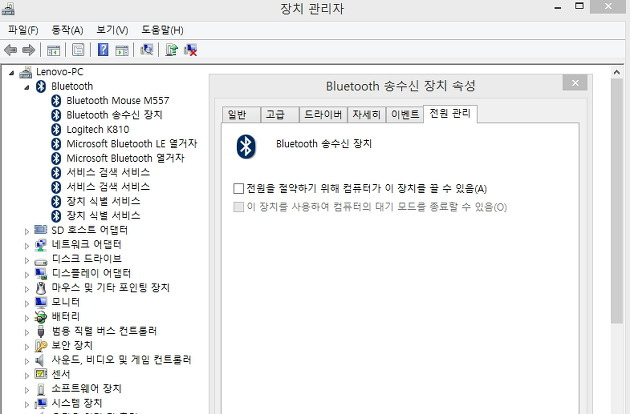
Task: Select Bluetooth 송수신 장치 in the tree
Action: coord(115,115)
